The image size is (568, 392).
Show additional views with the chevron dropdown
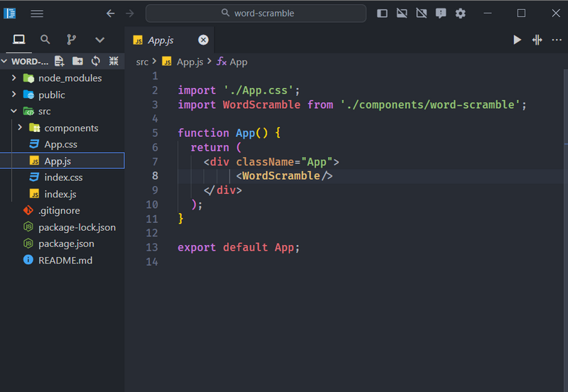point(99,40)
